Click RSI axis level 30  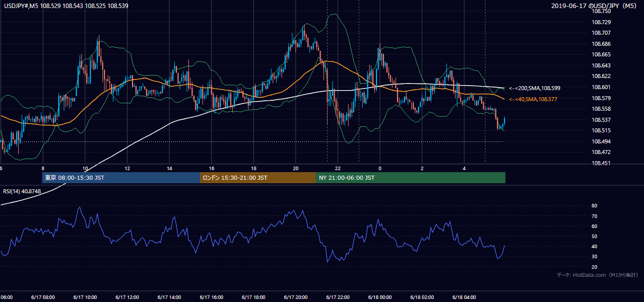coord(595,257)
